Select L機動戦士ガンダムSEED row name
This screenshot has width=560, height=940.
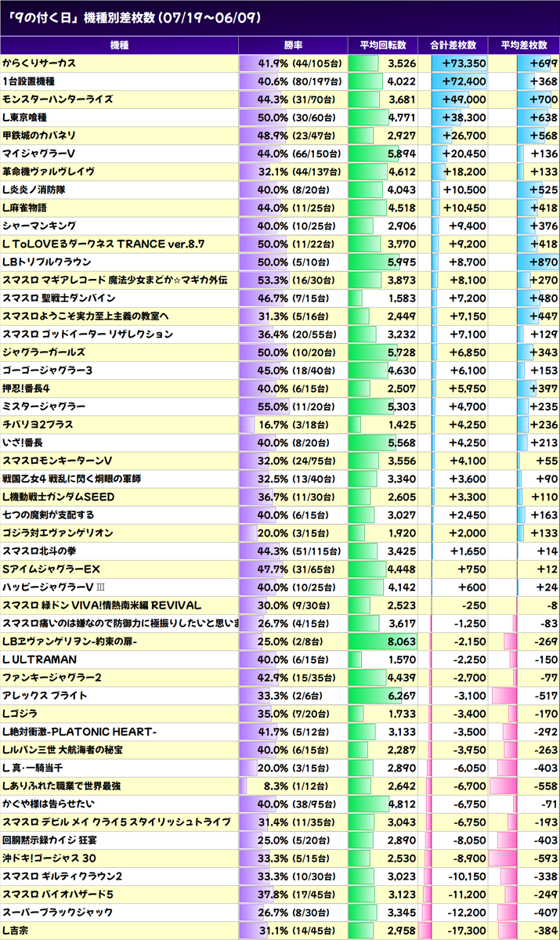59,497
